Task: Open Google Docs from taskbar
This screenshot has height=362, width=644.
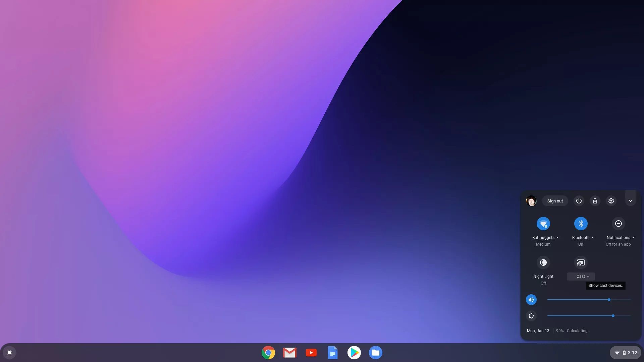Action: 333,353
